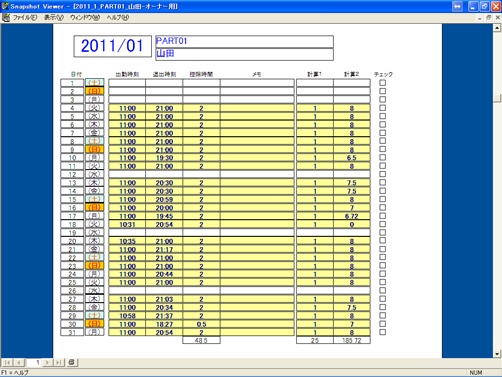The image size is (502, 377).
Task: Click the print icon in navigation bar
Action: [72, 362]
